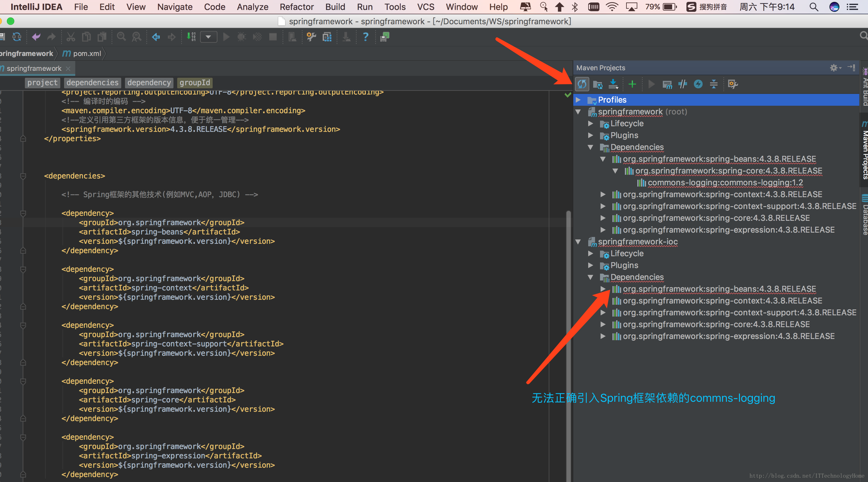Click the Copy toolbar icon

(x=86, y=37)
